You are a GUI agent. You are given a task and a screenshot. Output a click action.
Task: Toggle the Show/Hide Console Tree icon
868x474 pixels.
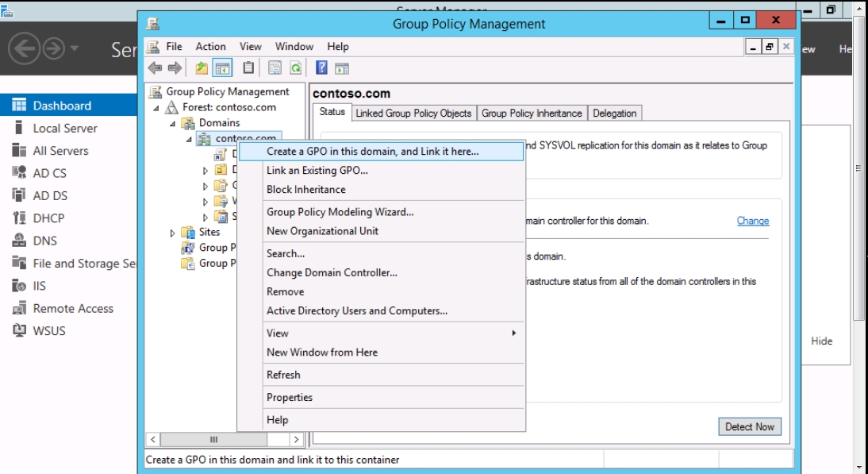click(x=225, y=68)
